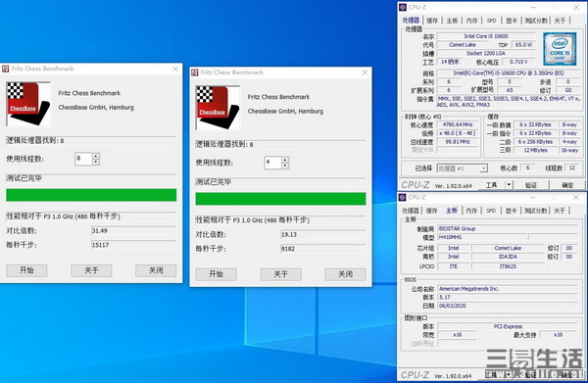Click thread count field showing 8
The width and height of the screenshot is (588, 383).
(x=83, y=159)
